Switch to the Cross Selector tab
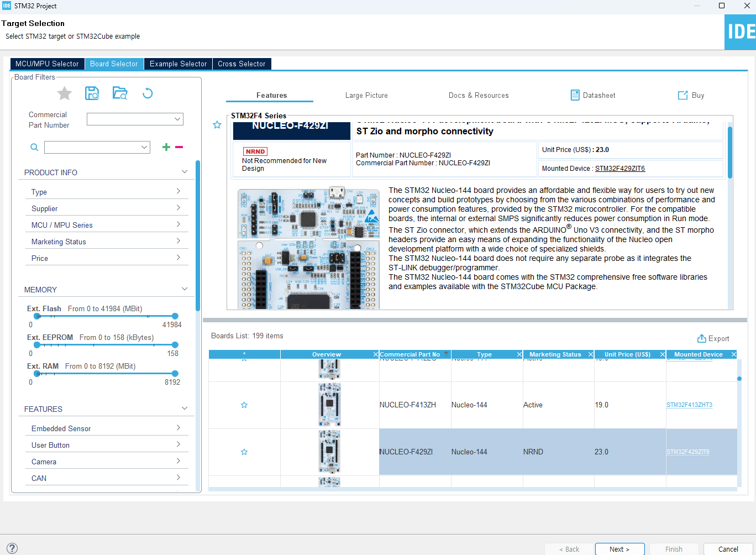756x555 pixels. pos(242,64)
